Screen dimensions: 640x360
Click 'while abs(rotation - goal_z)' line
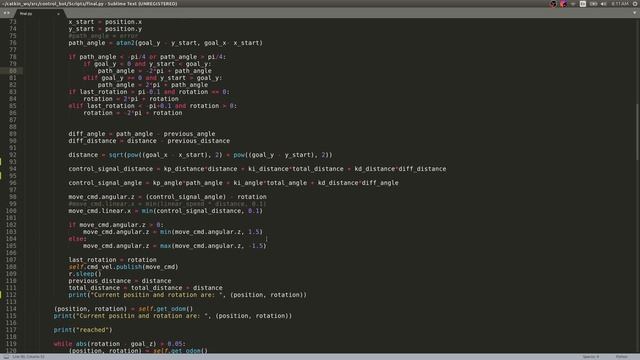(120, 344)
